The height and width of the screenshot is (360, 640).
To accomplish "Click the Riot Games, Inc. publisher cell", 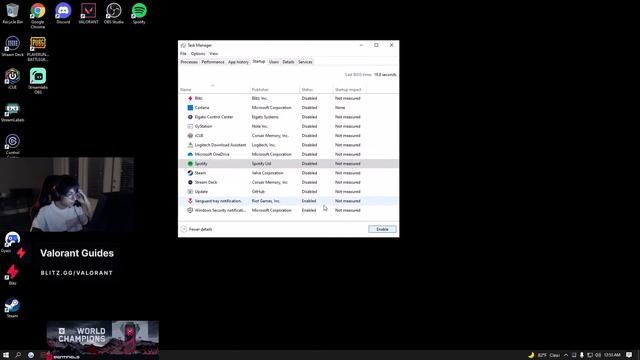I will tap(266, 201).
